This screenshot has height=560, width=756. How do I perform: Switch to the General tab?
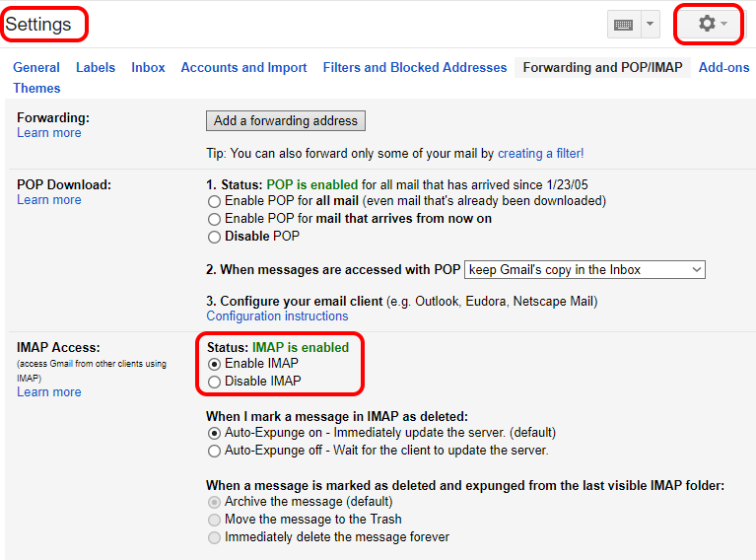[x=36, y=68]
